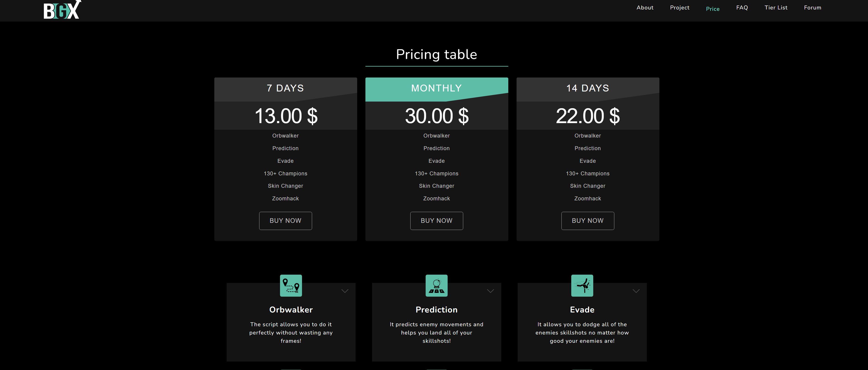Go to the Project page
The width and height of the screenshot is (868, 370).
tap(679, 8)
